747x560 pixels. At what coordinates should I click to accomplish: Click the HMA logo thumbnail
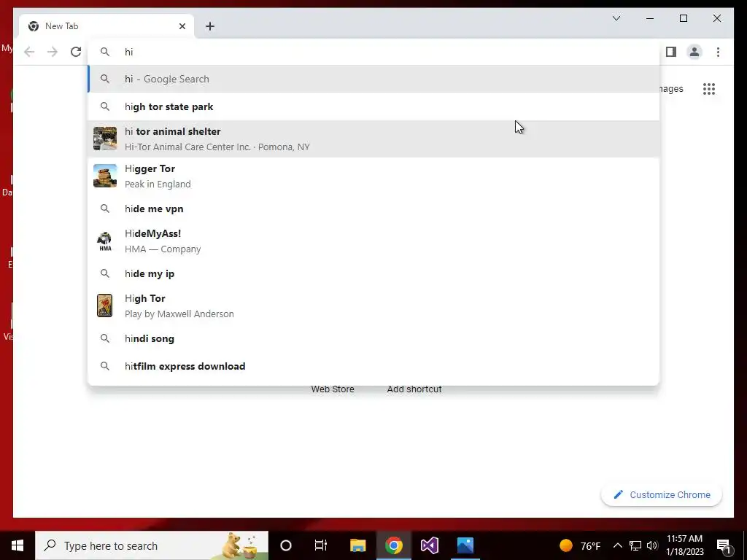(x=105, y=241)
